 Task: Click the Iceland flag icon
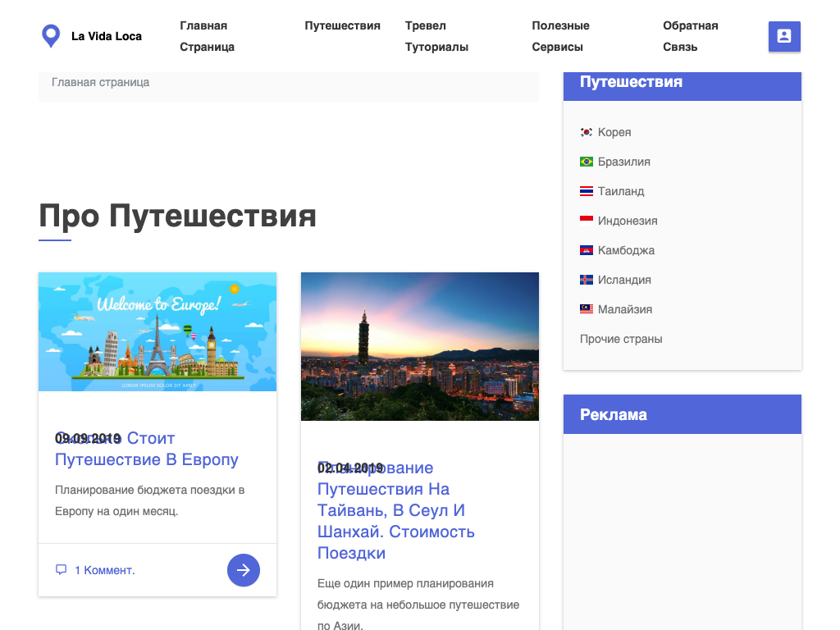[587, 280]
